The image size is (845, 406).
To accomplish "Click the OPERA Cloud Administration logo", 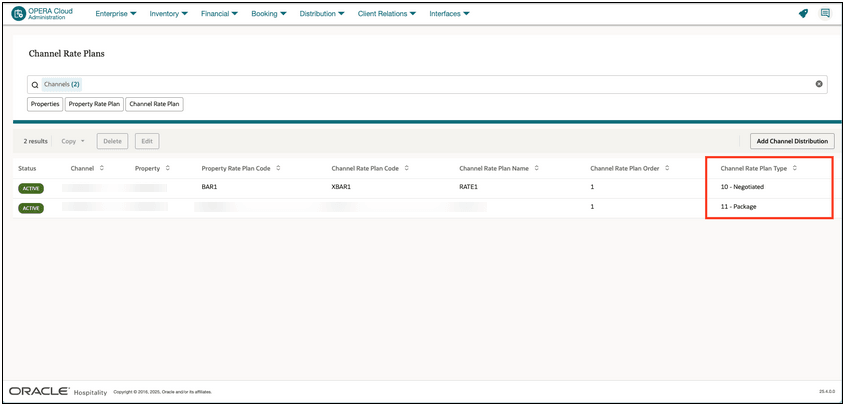I will (41, 13).
